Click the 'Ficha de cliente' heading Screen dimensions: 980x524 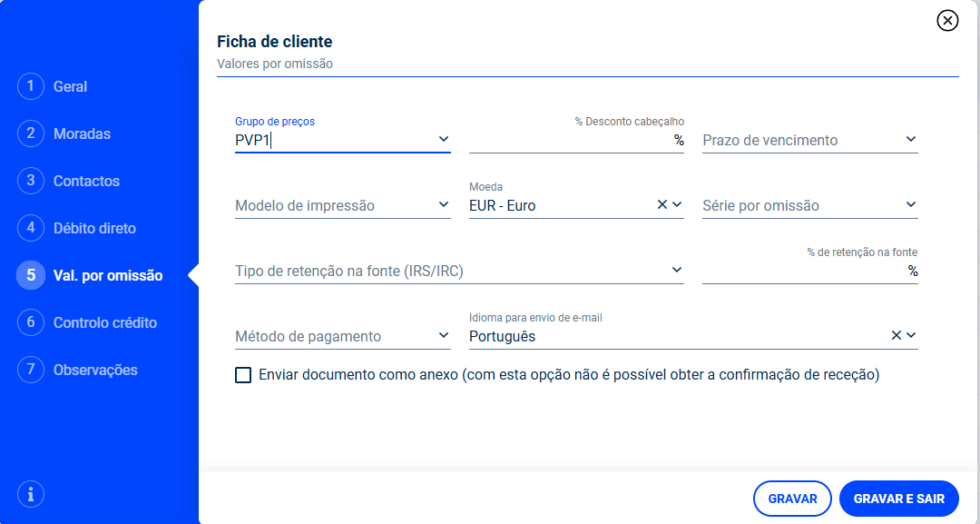274,42
